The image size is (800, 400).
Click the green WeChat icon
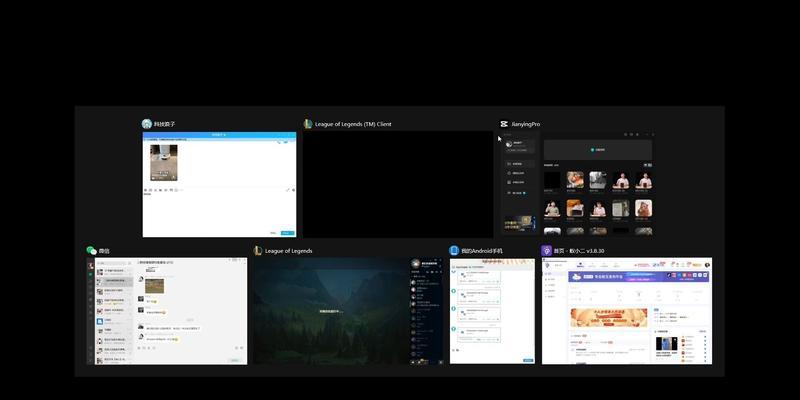click(x=91, y=251)
